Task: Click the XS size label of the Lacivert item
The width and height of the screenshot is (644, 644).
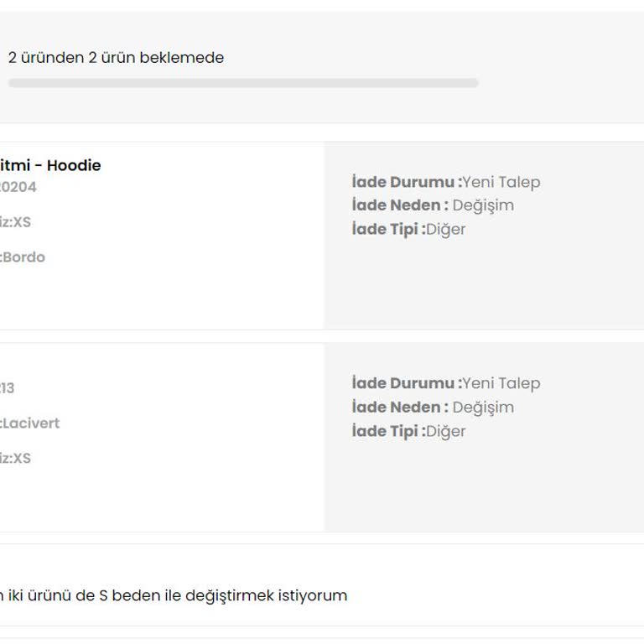Action: click(x=15, y=459)
